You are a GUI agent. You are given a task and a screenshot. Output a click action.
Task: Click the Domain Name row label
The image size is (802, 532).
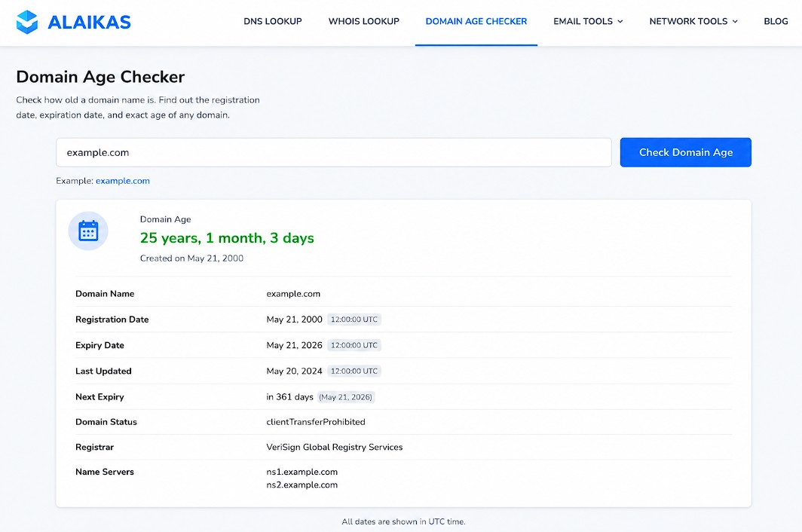point(105,294)
